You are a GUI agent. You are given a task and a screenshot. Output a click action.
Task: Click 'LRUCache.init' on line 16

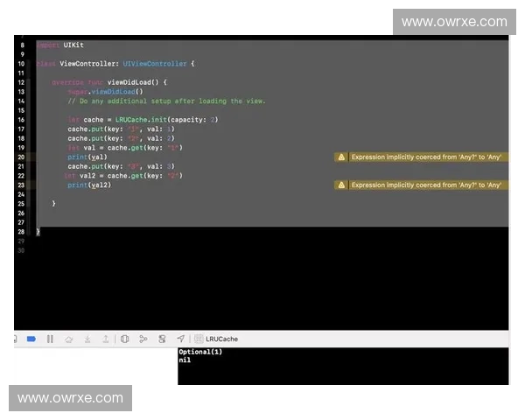pyautogui.click(x=141, y=120)
